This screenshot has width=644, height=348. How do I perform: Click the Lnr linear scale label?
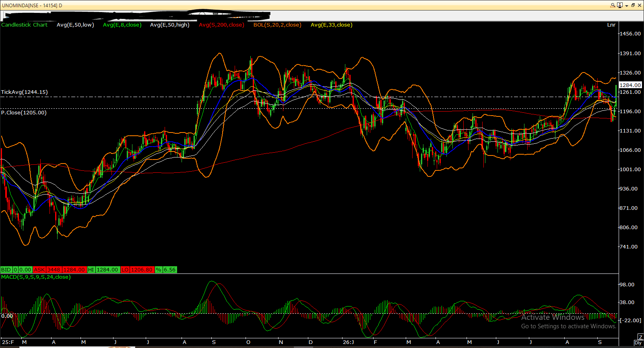611,25
